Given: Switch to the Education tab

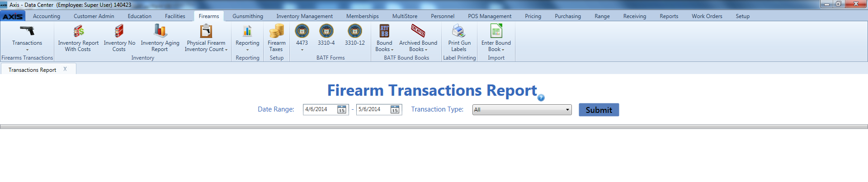Looking at the screenshot, I should point(140,16).
